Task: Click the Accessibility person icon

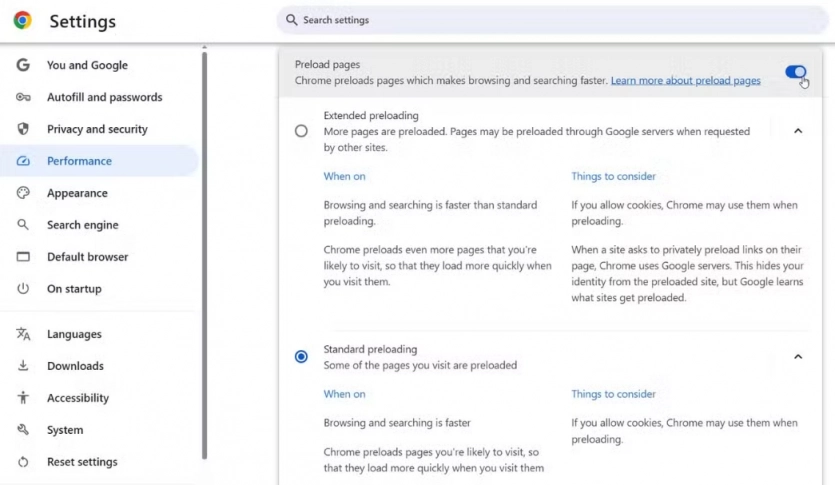Action: [23, 398]
